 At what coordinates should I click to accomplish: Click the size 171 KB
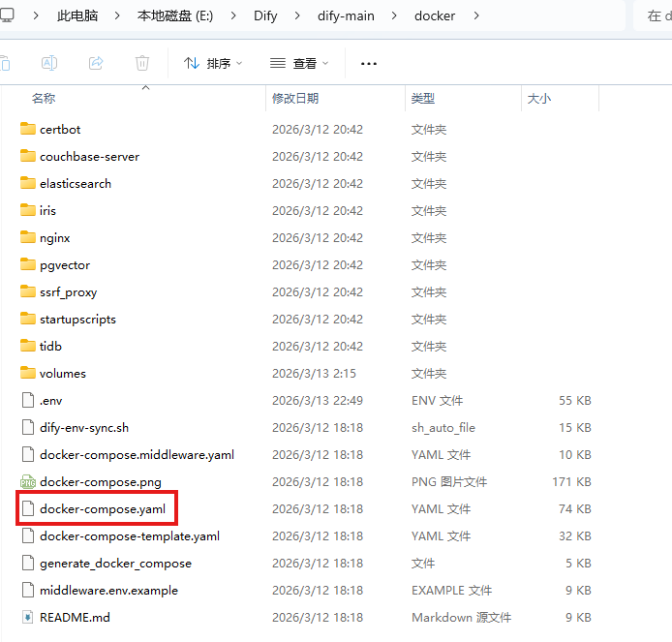pyautogui.click(x=571, y=481)
